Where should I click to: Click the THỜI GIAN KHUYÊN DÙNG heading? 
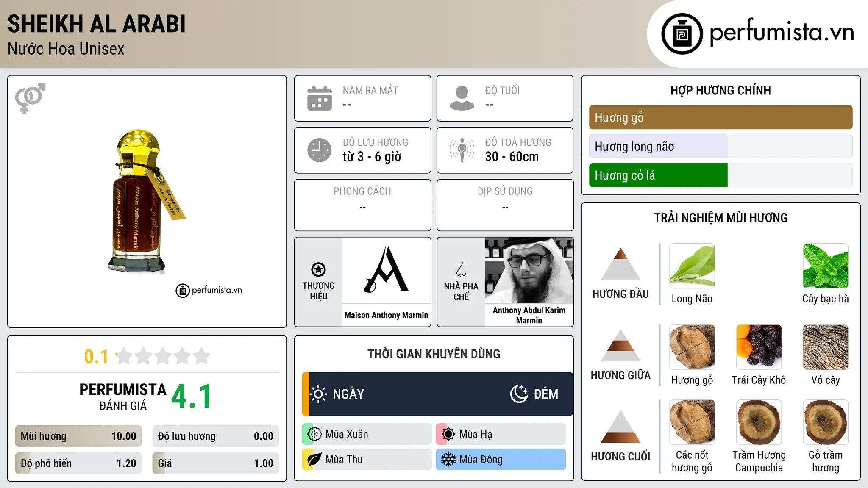tap(434, 354)
